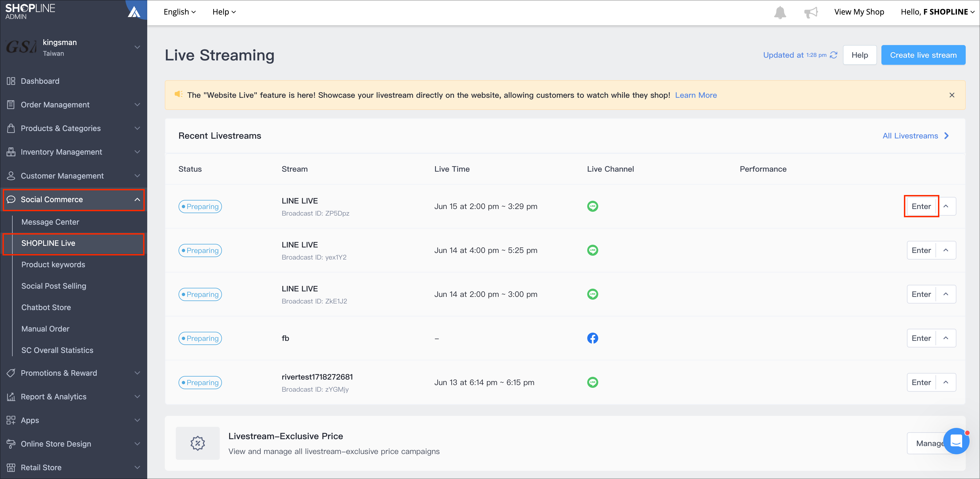Viewport: 980px width, 479px height.
Task: Expand the kingsman Taiwan shop switcher
Action: pyautogui.click(x=137, y=48)
